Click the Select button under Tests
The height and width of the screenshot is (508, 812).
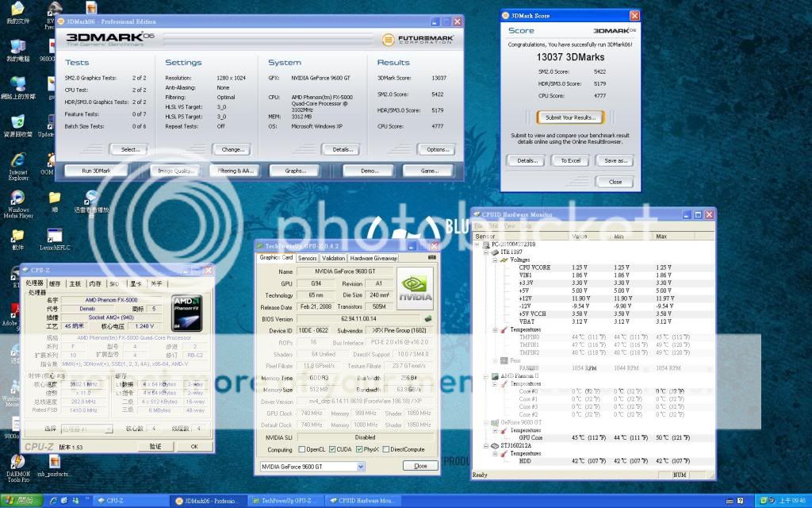[129, 149]
